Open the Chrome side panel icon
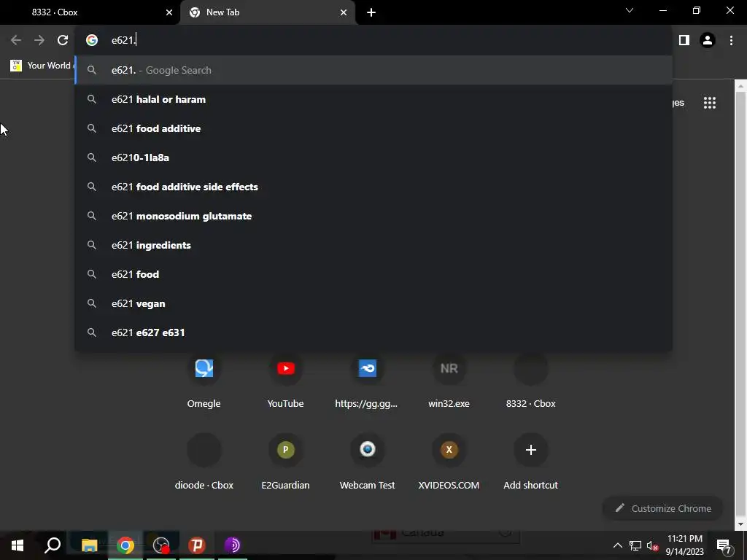747x560 pixels. coord(684,40)
